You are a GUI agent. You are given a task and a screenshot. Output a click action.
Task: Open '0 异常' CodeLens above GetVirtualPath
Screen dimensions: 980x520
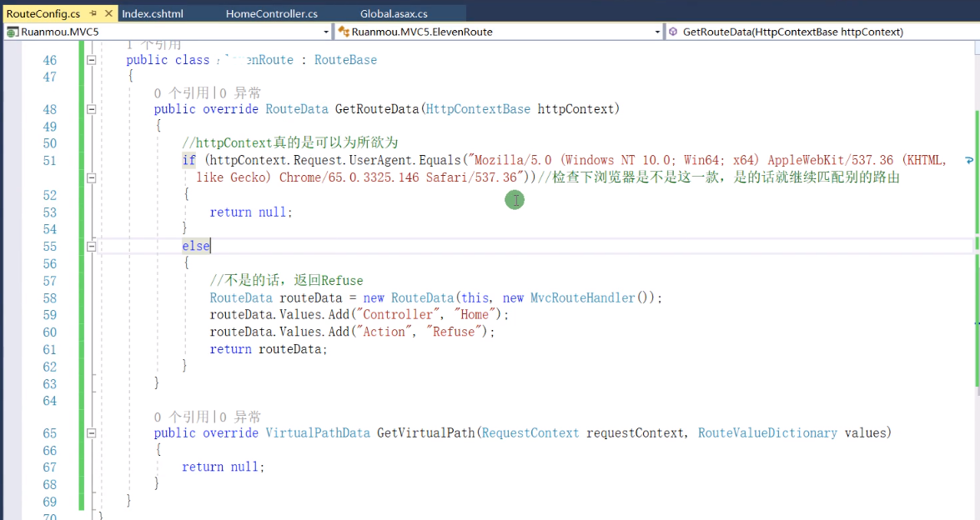[x=241, y=417]
